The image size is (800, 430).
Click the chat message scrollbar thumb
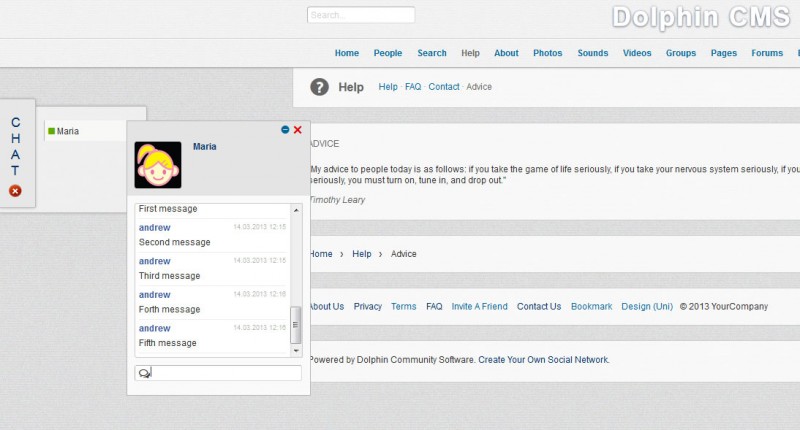pyautogui.click(x=295, y=325)
